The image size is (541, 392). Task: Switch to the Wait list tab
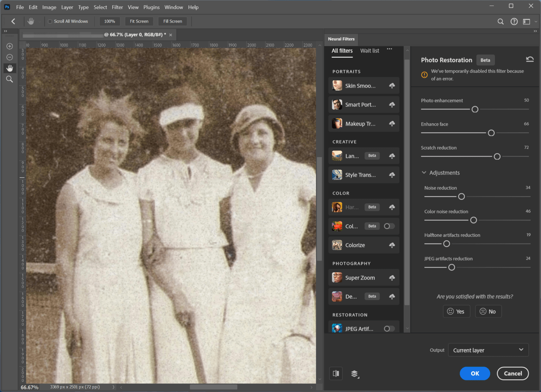pyautogui.click(x=369, y=50)
